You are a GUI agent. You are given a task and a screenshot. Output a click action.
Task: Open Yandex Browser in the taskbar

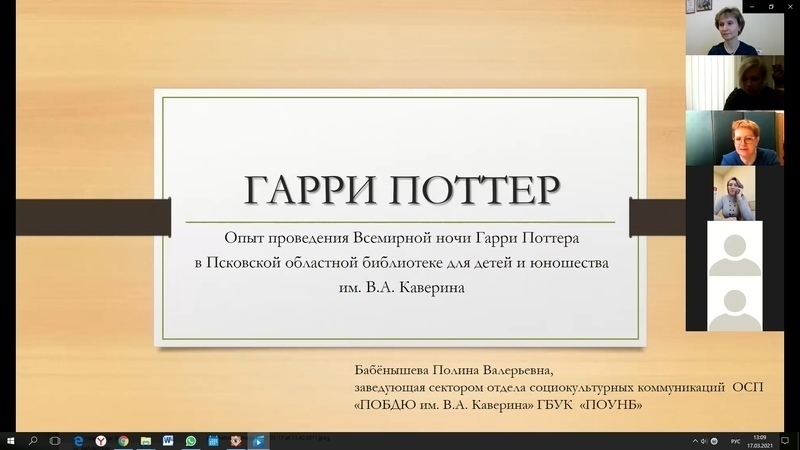pos(100,440)
